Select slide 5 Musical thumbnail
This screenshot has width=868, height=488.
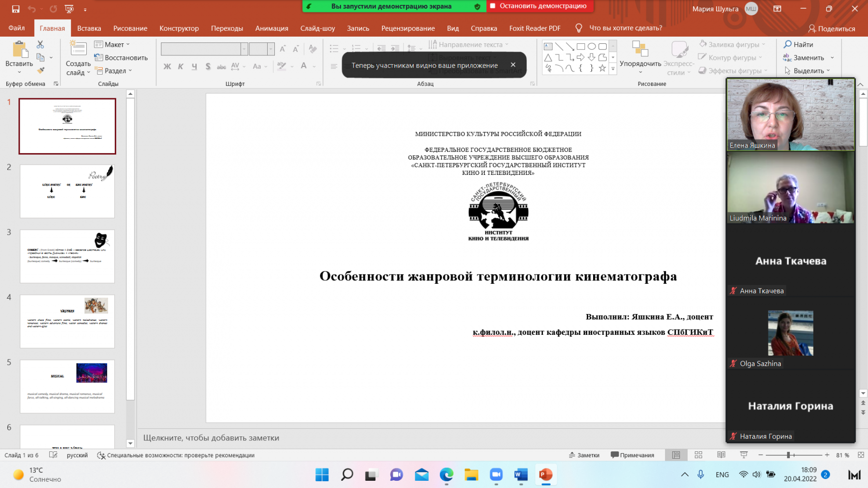coord(67,386)
